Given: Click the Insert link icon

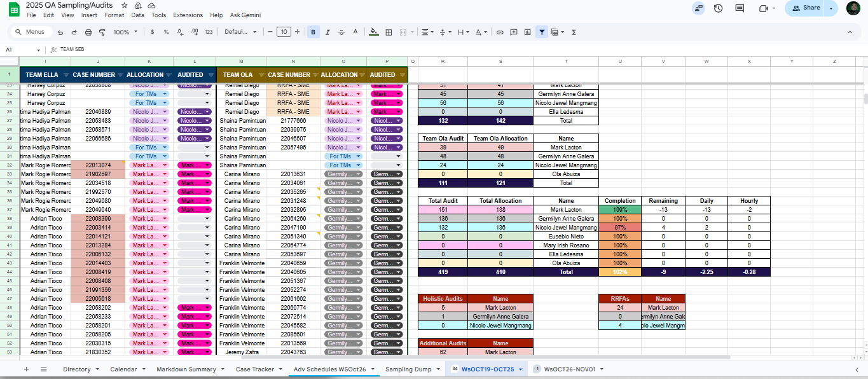Looking at the screenshot, I should (x=500, y=32).
